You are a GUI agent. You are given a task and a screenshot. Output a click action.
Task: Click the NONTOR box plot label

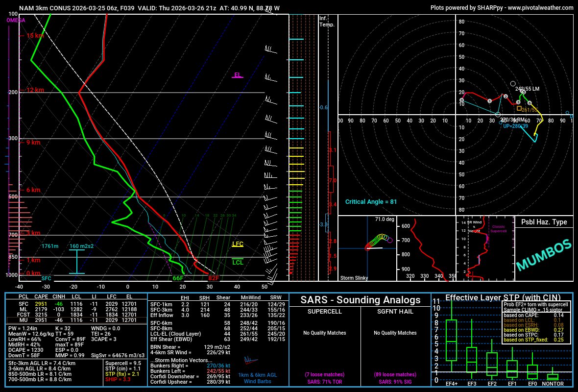(553, 384)
